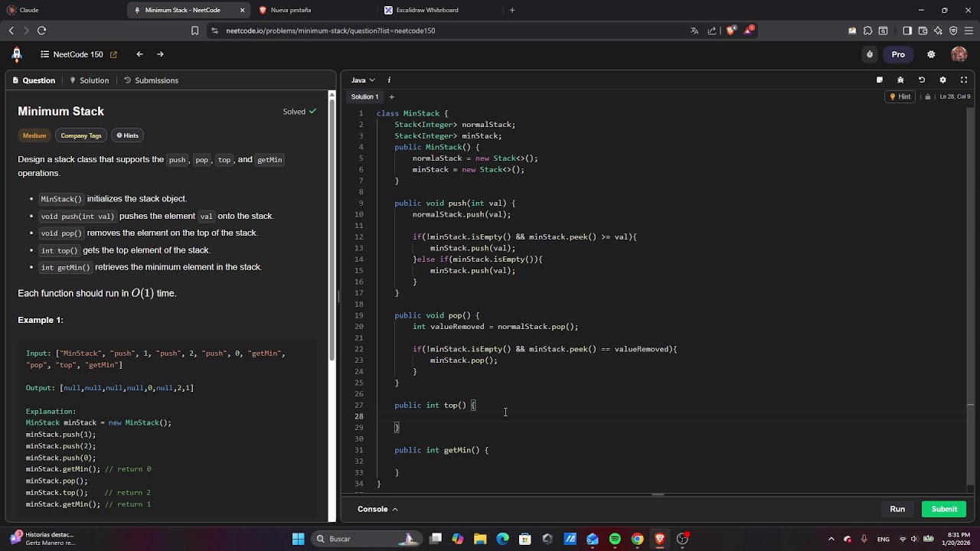Switch to the Claude browser tab
The image size is (980, 551).
click(x=61, y=10)
